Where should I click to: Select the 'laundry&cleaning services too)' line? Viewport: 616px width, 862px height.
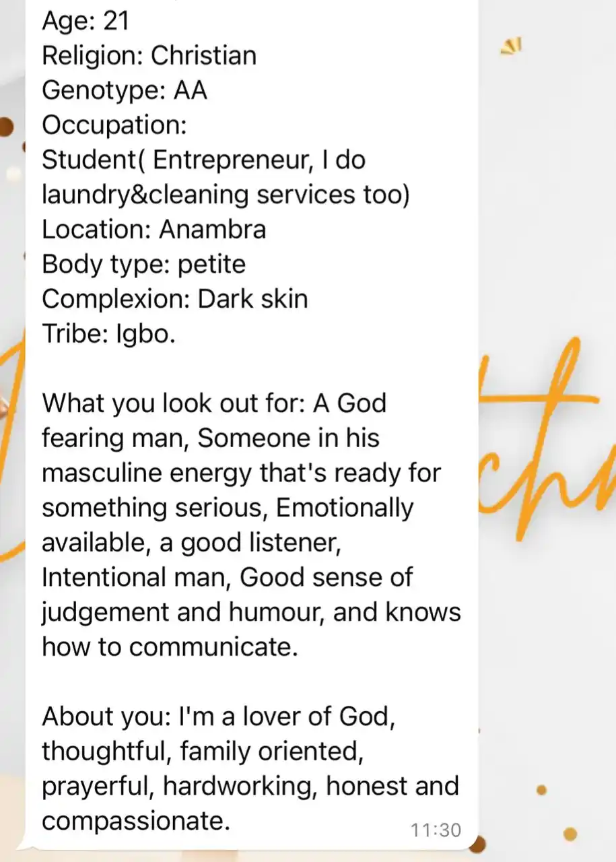[226, 195]
